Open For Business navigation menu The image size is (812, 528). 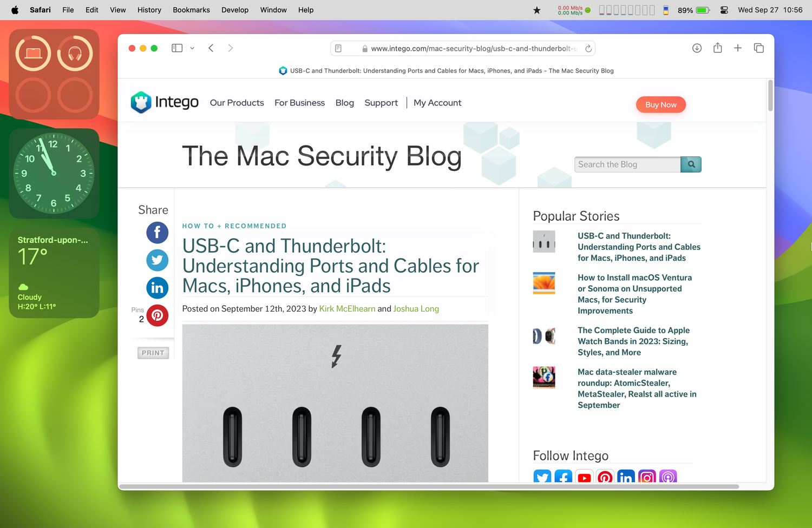[x=300, y=103]
